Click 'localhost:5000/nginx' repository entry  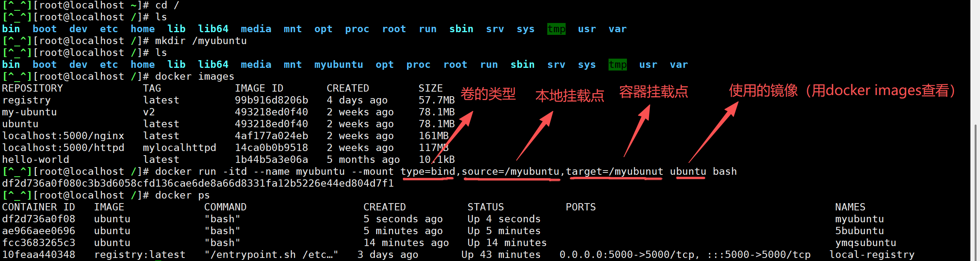pos(63,136)
